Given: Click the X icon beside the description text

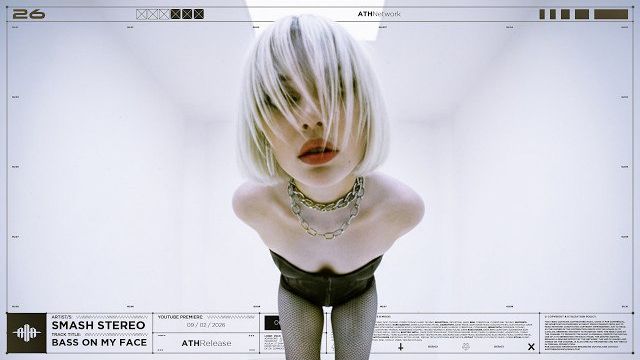Looking at the screenshot, I should (x=531, y=347).
